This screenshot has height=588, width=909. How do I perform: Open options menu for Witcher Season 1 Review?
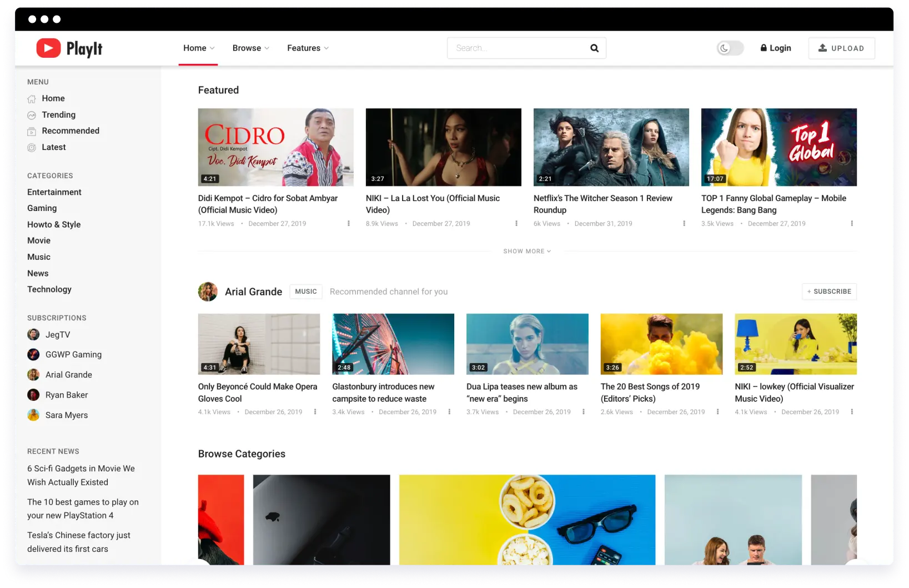point(684,224)
